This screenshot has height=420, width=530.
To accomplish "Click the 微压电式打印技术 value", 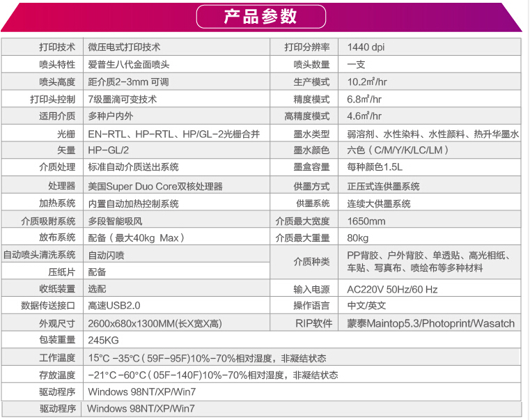I will tap(124, 47).
